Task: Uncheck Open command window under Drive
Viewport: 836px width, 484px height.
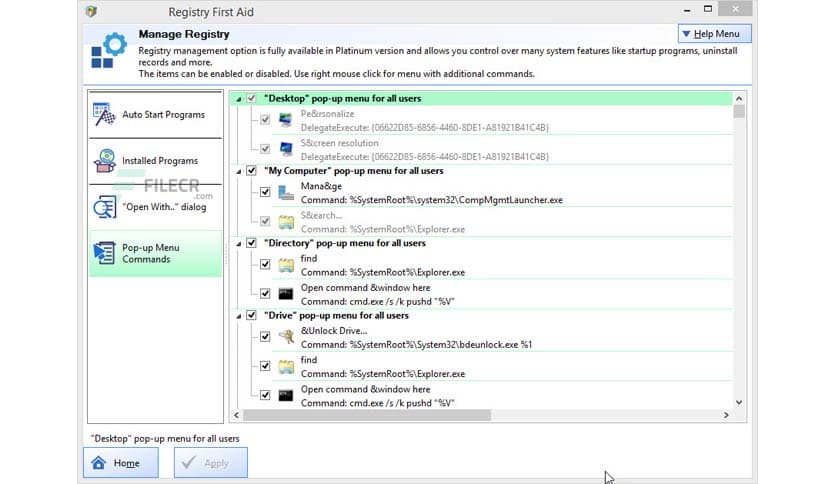Action: (265, 395)
